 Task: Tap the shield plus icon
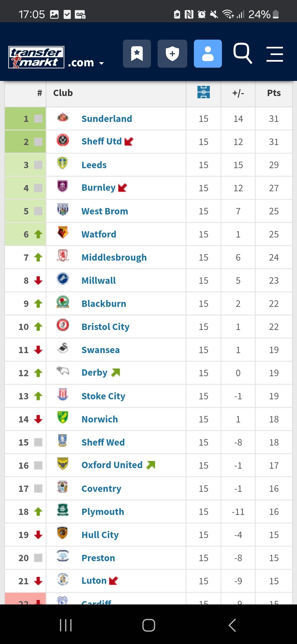click(172, 54)
